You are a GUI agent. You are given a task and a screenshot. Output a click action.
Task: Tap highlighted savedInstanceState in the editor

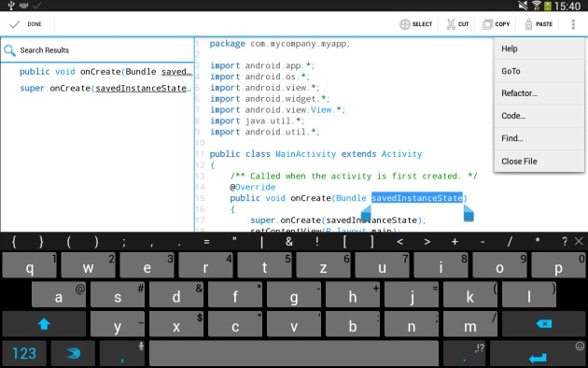417,198
